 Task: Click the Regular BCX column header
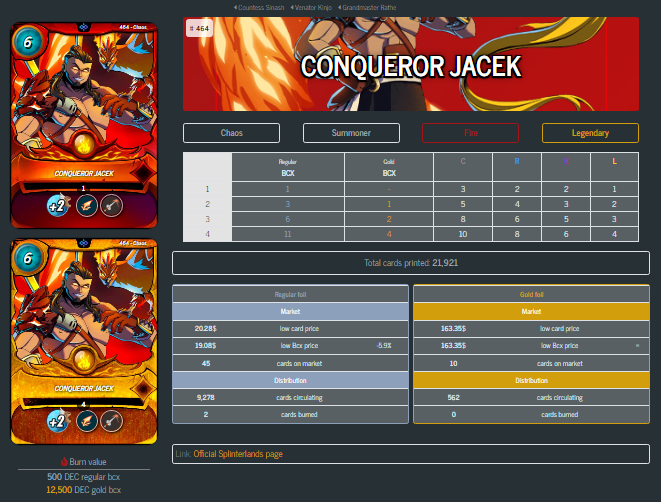[x=288, y=167]
